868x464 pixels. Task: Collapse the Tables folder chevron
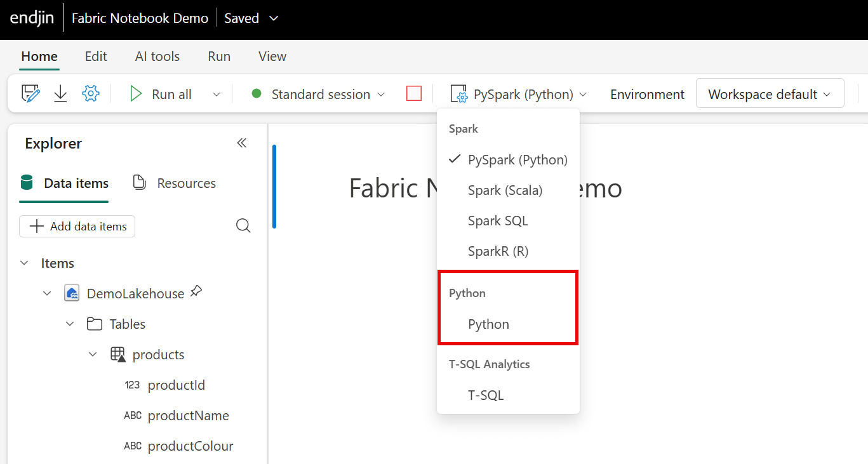coord(70,324)
